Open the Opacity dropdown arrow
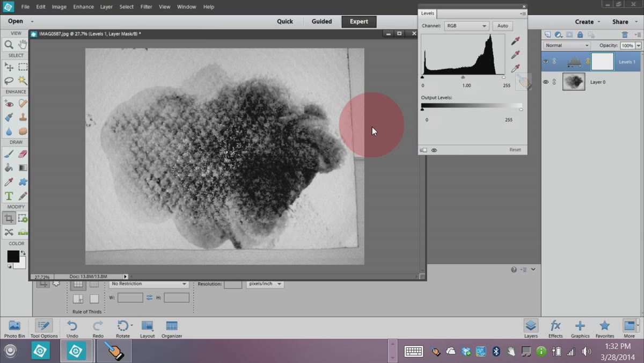The height and width of the screenshot is (363, 644). 638,46
